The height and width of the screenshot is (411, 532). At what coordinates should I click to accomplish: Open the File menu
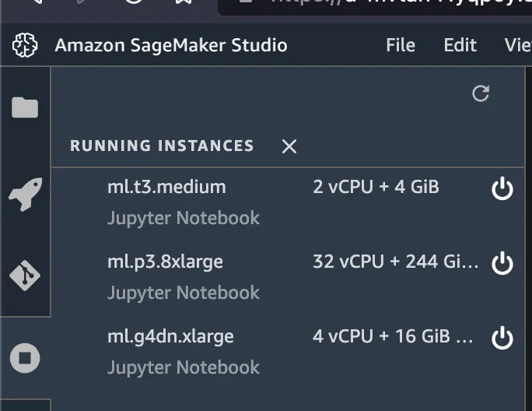(x=401, y=45)
